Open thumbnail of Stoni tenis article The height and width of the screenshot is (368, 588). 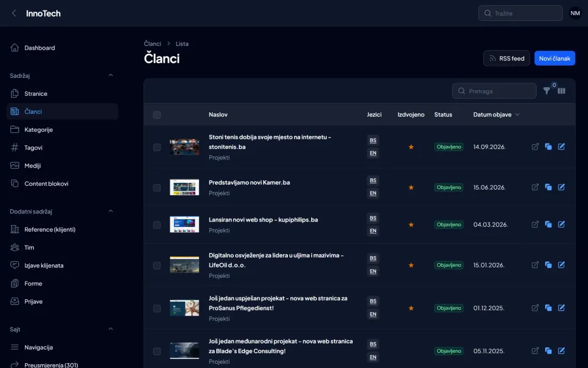click(184, 147)
